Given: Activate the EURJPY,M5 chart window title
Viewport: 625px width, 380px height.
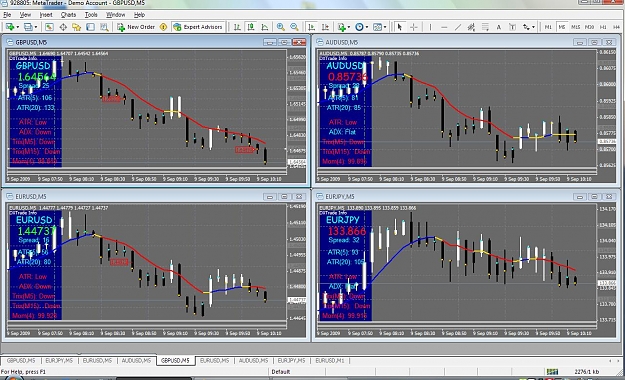Looking at the screenshot, I should tap(340, 197).
